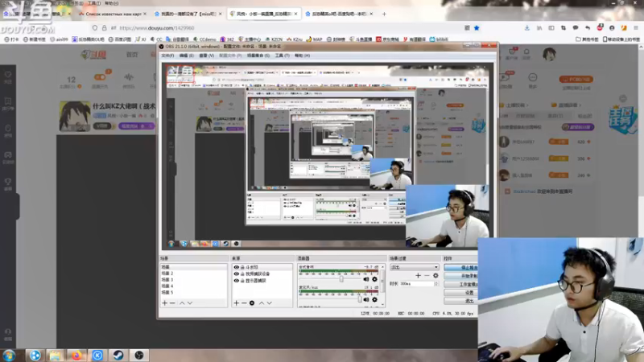Toggle visibility eye for 显示器捕获 source

coord(236,281)
